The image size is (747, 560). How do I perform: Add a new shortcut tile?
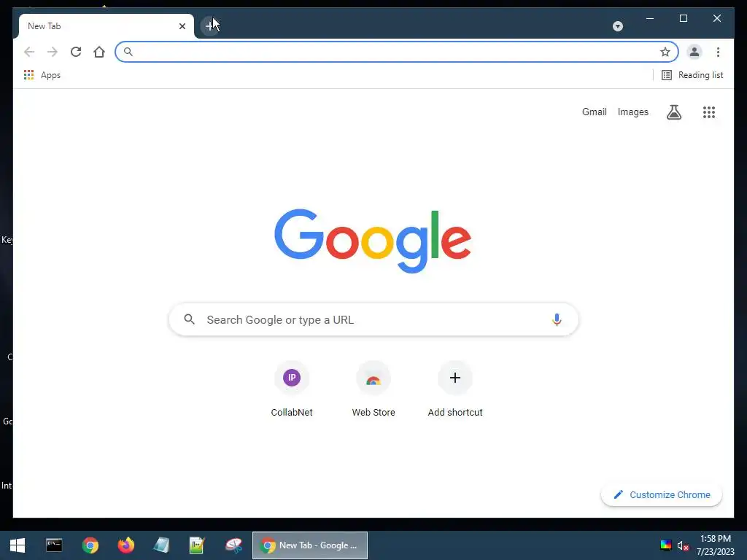pos(455,389)
